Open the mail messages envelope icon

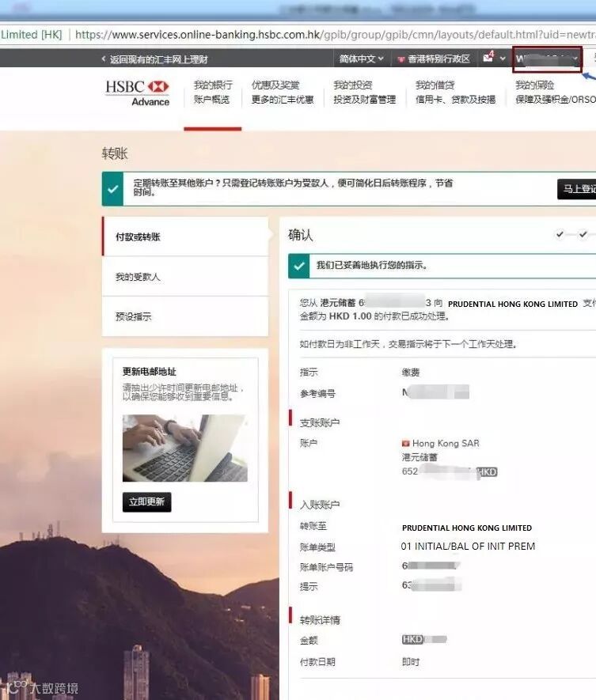488,58
